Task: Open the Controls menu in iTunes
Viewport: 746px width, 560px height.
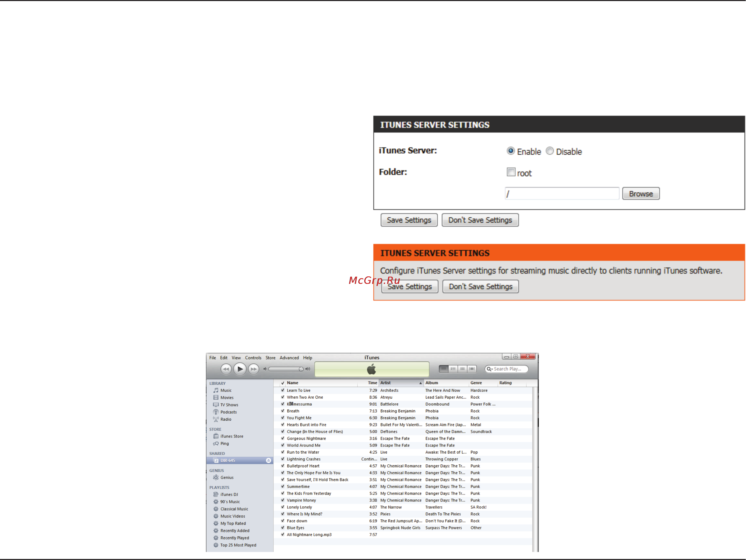Action: [253, 358]
